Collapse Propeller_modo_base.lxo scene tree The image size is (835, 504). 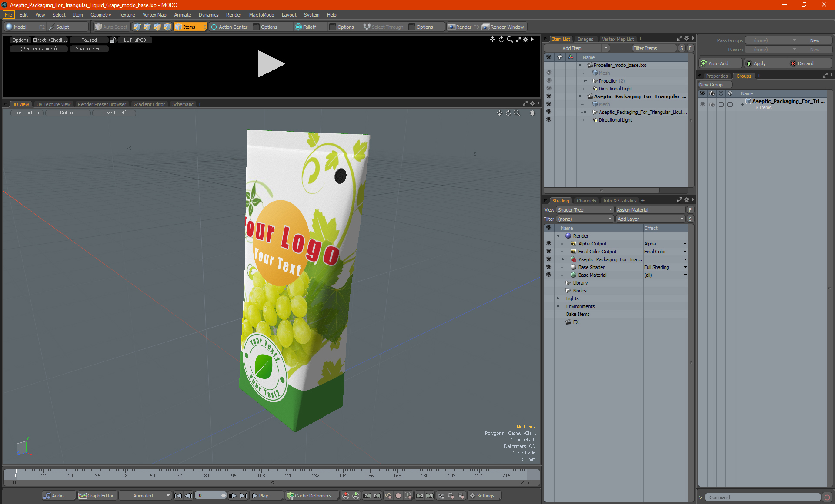tap(580, 65)
